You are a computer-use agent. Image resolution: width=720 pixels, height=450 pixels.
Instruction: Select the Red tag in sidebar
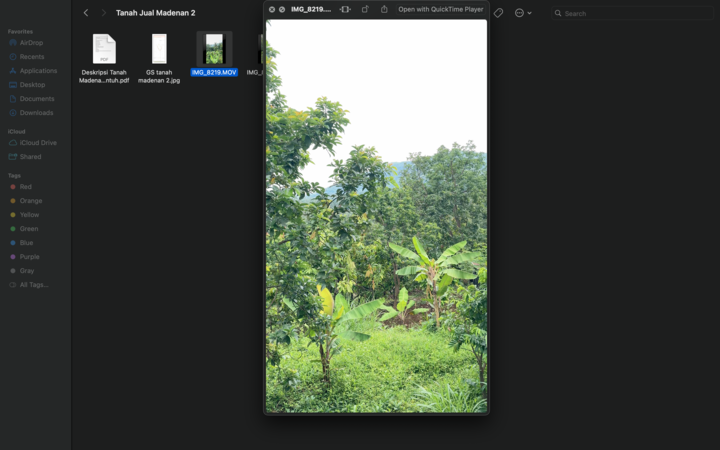pos(25,187)
